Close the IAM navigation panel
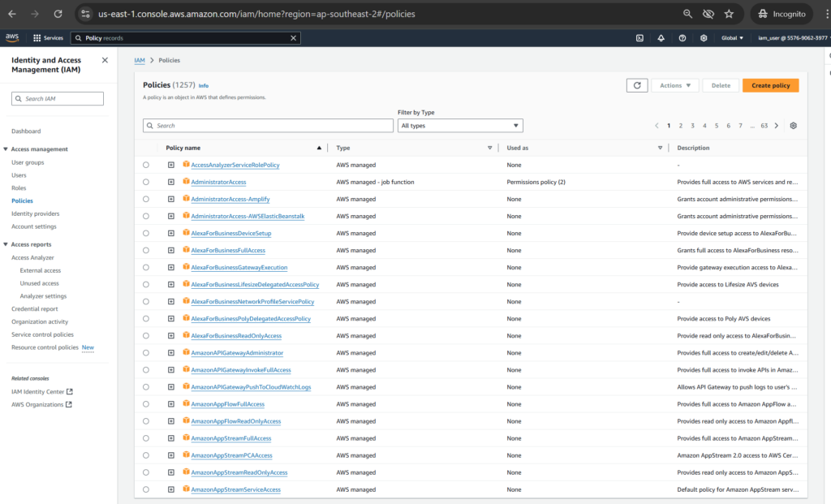The image size is (831, 504). (x=105, y=60)
